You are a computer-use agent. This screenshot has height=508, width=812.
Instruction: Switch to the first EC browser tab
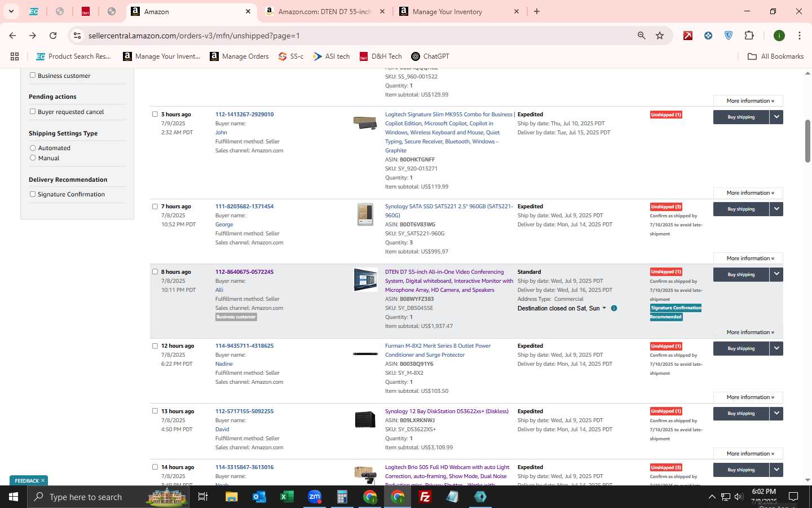tap(34, 11)
